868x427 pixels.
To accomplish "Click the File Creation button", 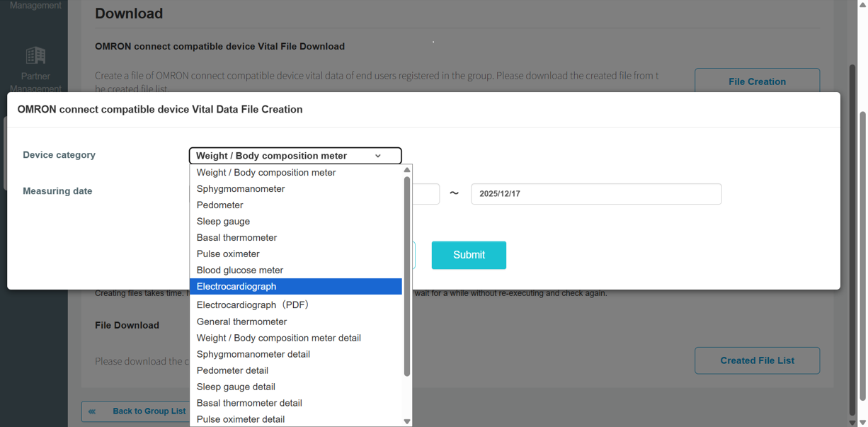I will click(x=758, y=81).
